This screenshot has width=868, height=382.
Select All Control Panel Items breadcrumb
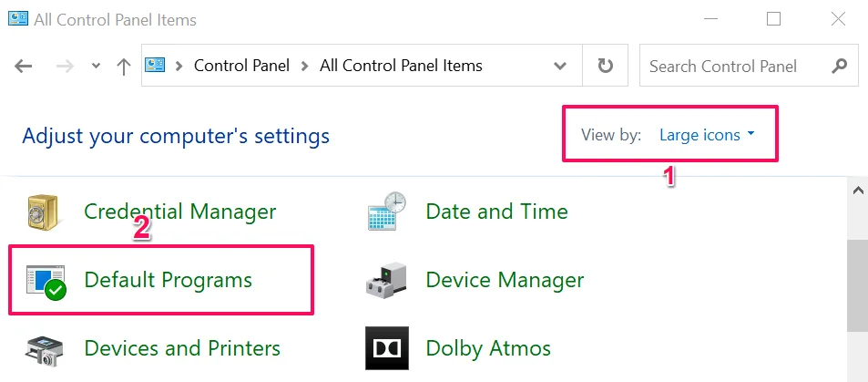(x=401, y=66)
